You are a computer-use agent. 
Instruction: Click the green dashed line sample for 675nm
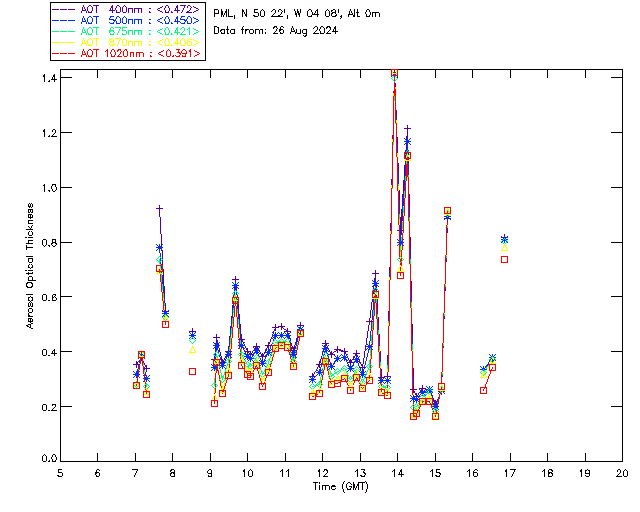64,31
